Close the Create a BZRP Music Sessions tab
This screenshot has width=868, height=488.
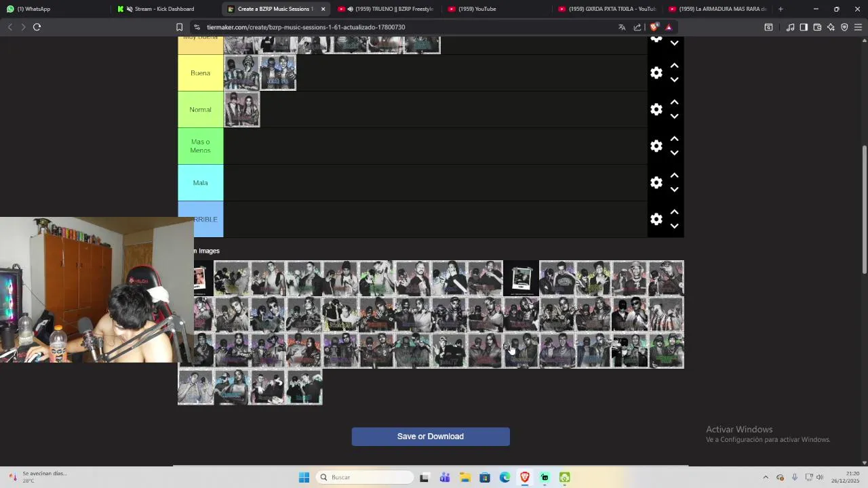[323, 9]
